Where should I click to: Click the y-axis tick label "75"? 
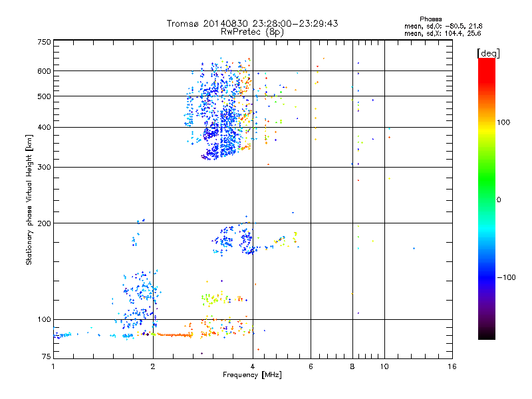click(x=47, y=356)
